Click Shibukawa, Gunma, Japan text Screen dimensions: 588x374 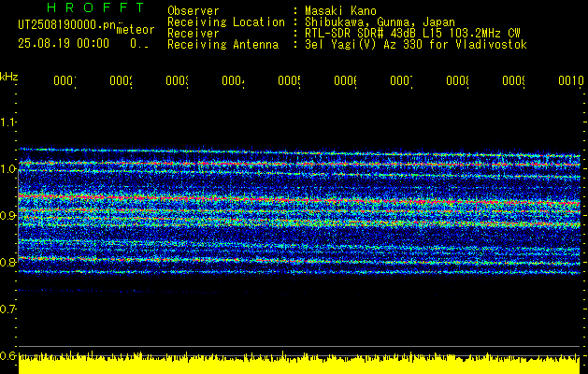(380, 22)
